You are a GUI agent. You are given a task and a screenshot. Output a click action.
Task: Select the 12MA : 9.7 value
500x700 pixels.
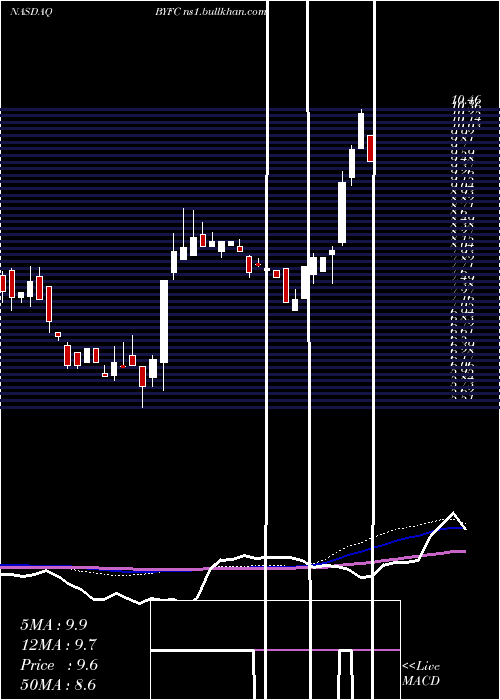coord(58,645)
